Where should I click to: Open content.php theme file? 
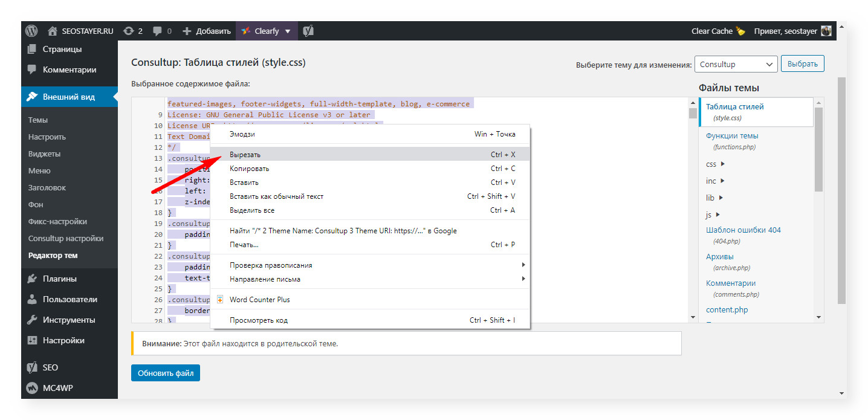click(x=727, y=310)
